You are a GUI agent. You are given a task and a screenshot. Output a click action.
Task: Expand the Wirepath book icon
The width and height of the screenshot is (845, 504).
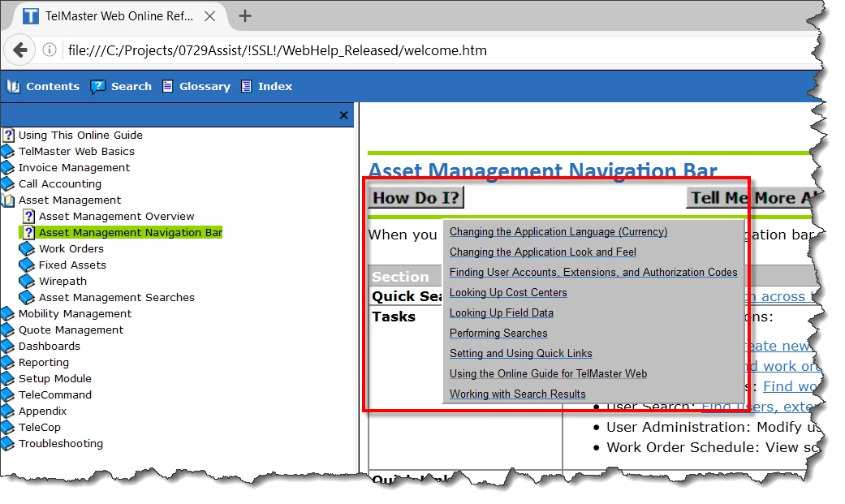(27, 281)
